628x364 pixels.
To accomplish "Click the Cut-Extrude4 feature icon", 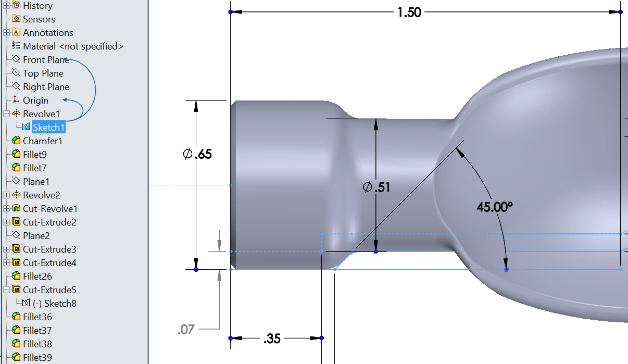I will click(16, 262).
